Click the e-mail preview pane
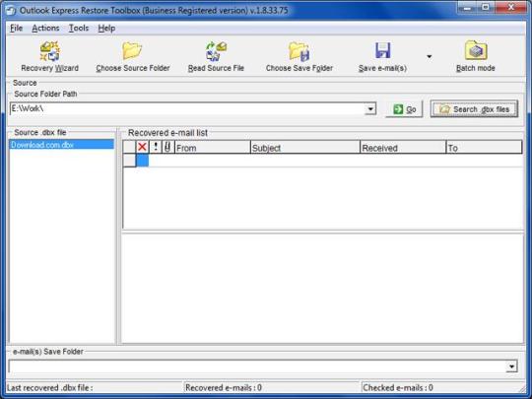Screen dimensions: 532x399 pos(322,288)
